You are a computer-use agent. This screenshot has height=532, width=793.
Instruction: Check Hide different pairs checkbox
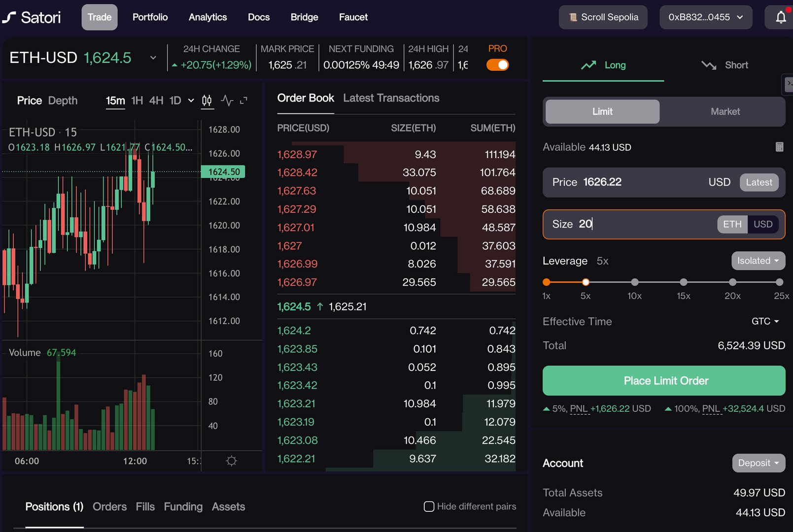click(x=429, y=506)
